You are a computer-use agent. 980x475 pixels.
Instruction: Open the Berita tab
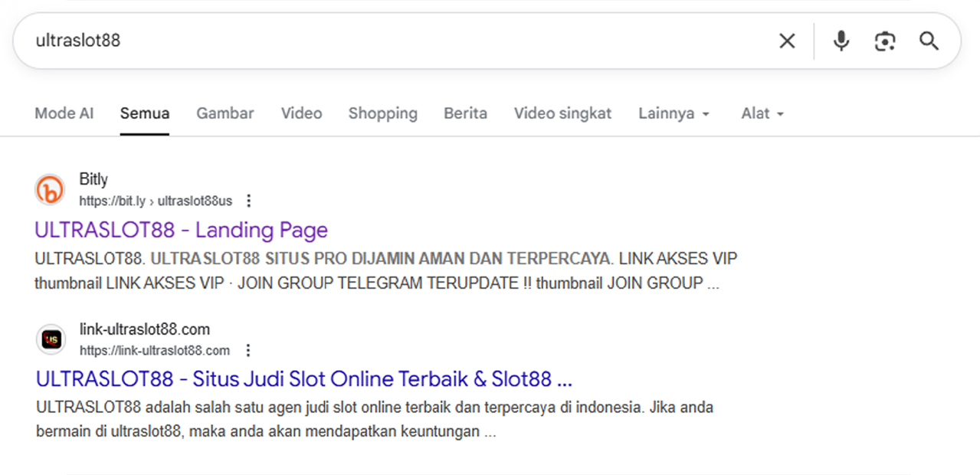[465, 113]
